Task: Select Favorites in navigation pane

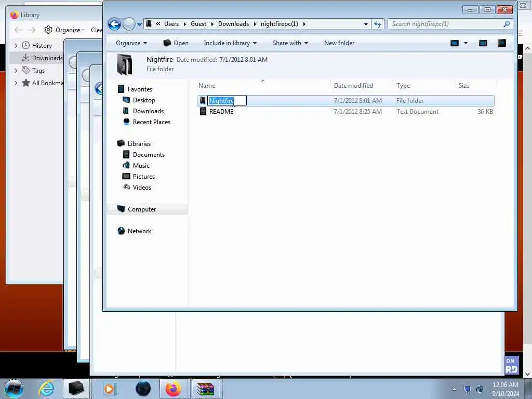Action: pos(140,89)
